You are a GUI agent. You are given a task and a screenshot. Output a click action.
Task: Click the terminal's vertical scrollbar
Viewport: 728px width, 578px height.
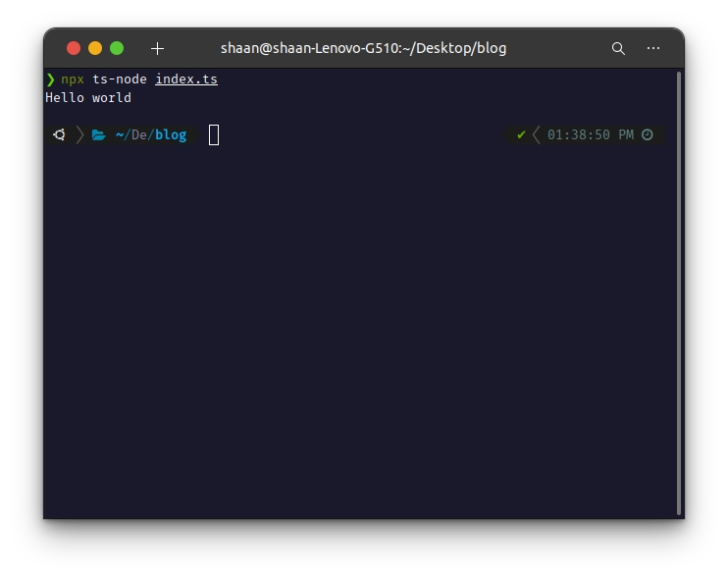679,293
